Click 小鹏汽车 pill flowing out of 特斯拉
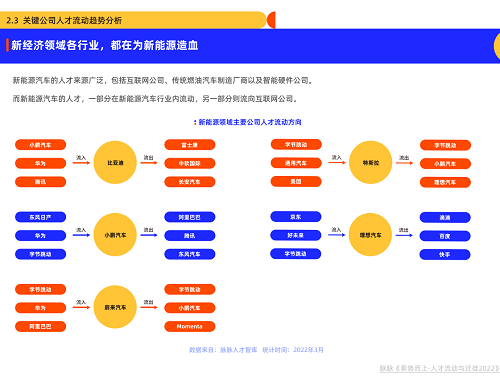This screenshot has width=500, height=377. 445,164
